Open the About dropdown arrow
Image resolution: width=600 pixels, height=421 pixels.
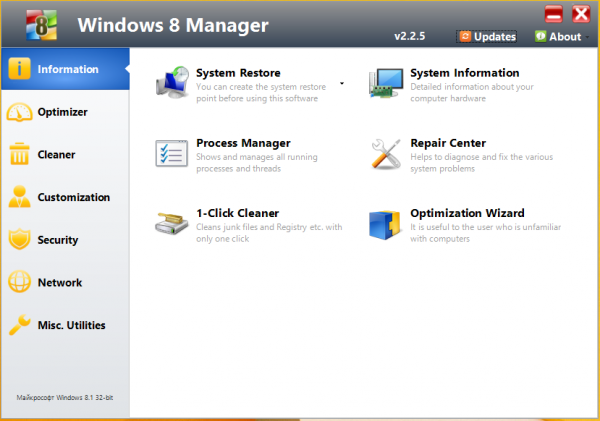point(587,37)
